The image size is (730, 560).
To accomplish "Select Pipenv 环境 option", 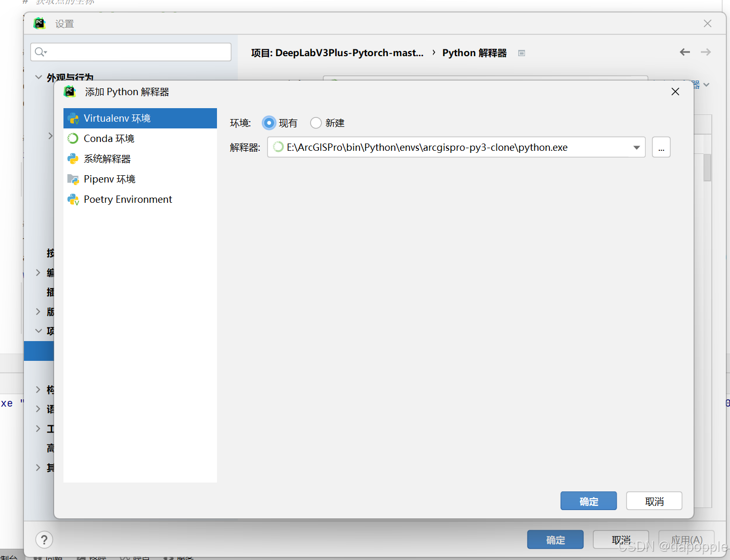I will tap(140, 179).
